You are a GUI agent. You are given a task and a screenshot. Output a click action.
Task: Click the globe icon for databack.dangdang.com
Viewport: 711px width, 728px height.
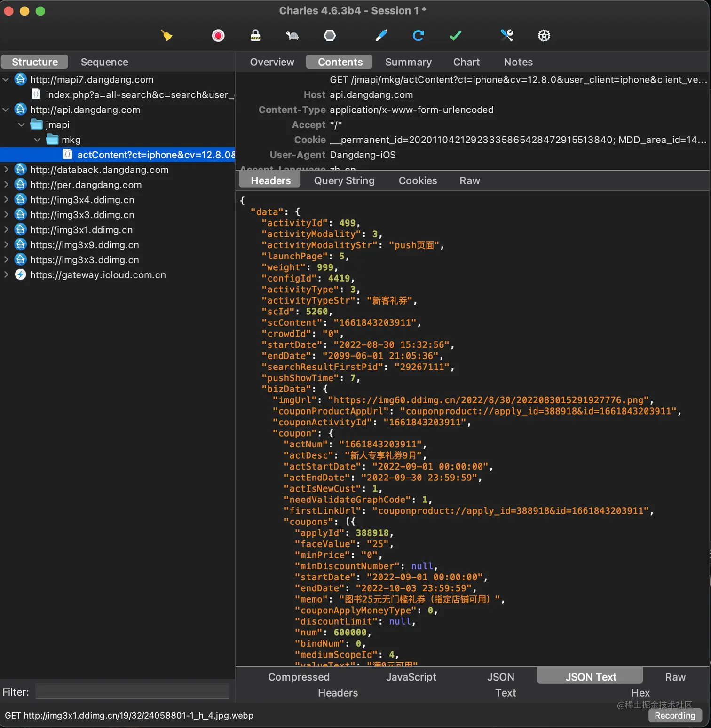pyautogui.click(x=20, y=170)
